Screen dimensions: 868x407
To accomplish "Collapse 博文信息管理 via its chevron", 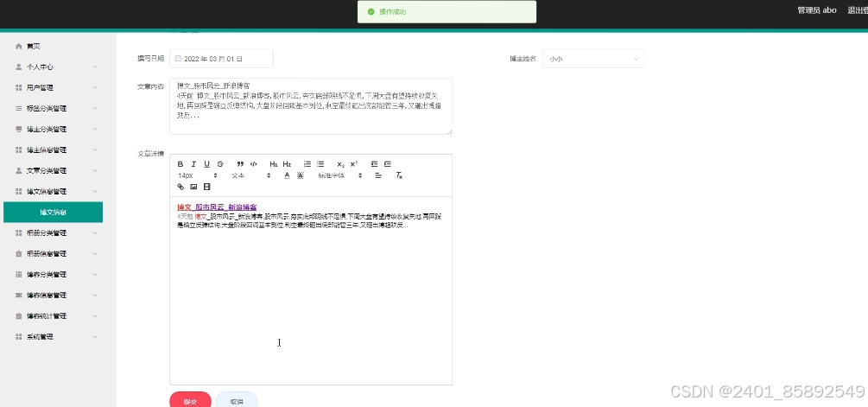I will (95, 192).
